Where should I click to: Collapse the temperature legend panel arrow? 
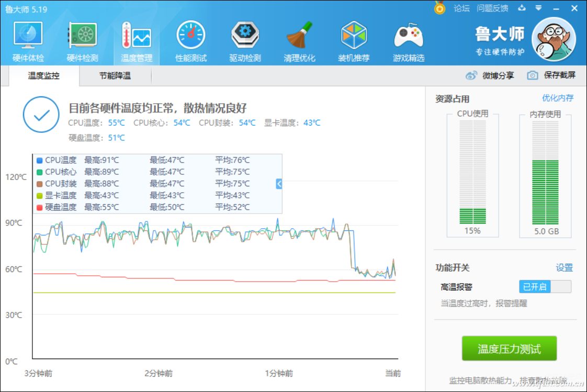coord(279,184)
